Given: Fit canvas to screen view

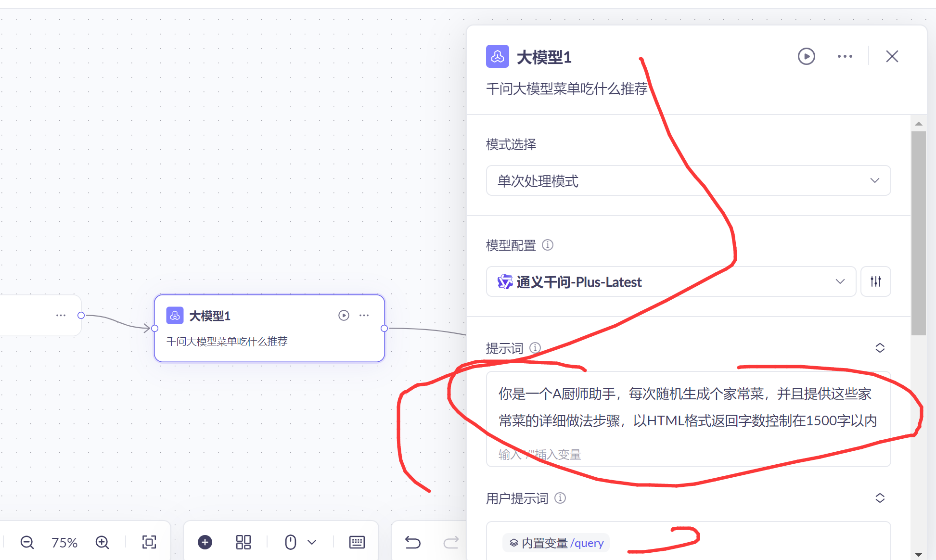Looking at the screenshot, I should pos(149,543).
